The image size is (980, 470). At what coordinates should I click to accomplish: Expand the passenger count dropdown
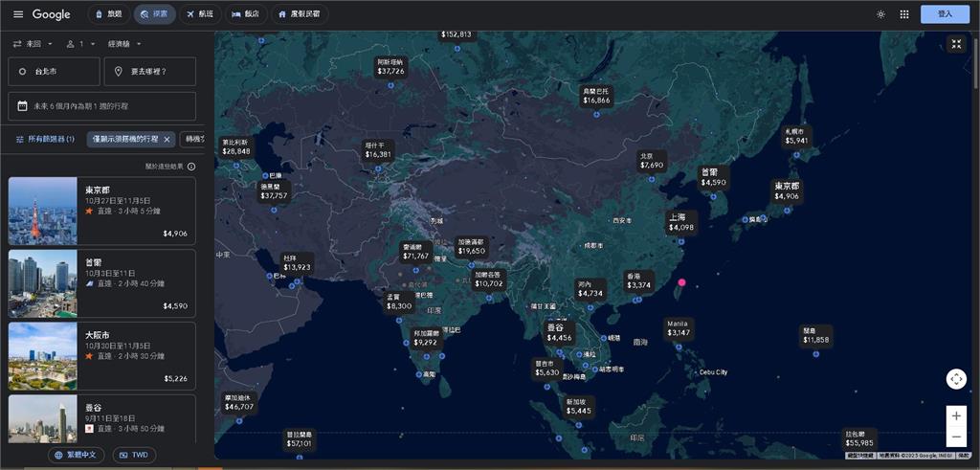tap(80, 44)
